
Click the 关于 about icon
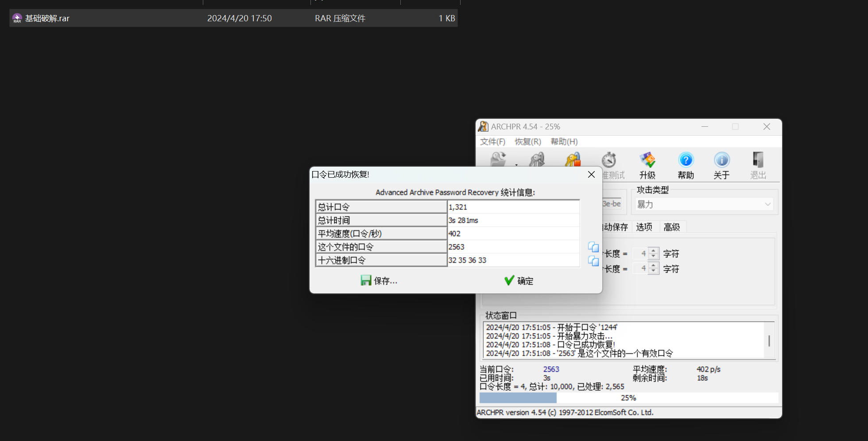pyautogui.click(x=722, y=160)
